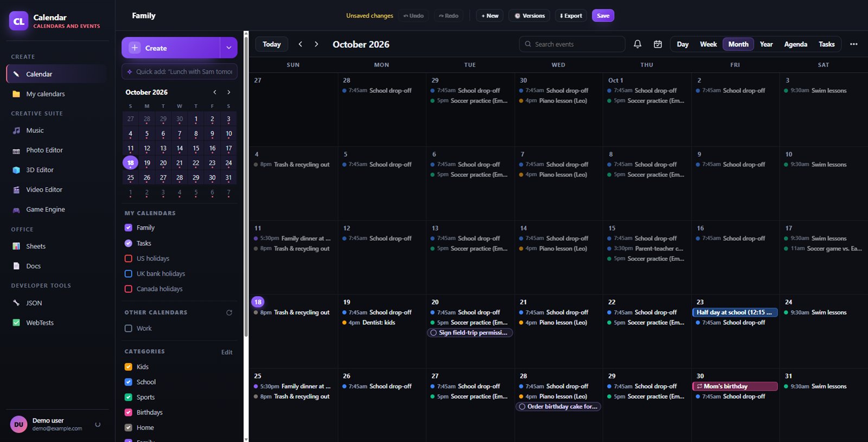Viewport: 868px width, 442px height.
Task: Open the Photo Editor app
Action: (x=57, y=150)
